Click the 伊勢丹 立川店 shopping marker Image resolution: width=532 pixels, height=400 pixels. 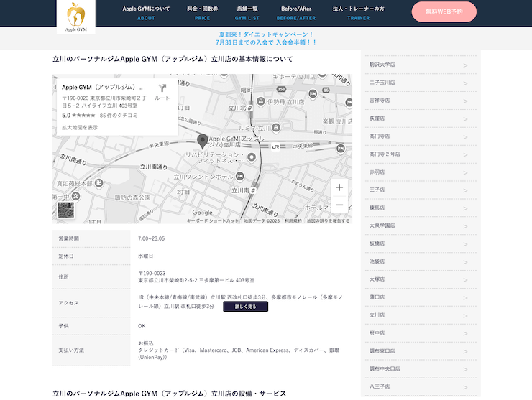tap(260, 101)
